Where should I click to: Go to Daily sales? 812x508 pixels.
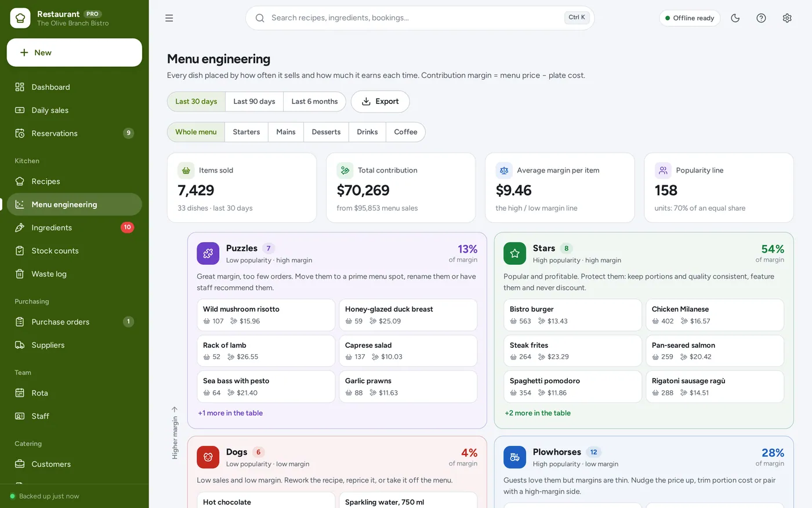click(x=74, y=110)
